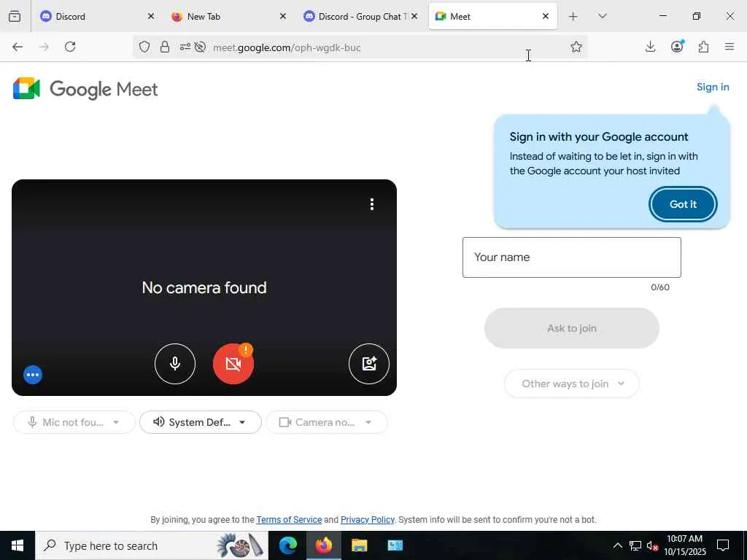Launch Microsoft Edge from taskbar
This screenshot has width=747, height=560.
[287, 545]
